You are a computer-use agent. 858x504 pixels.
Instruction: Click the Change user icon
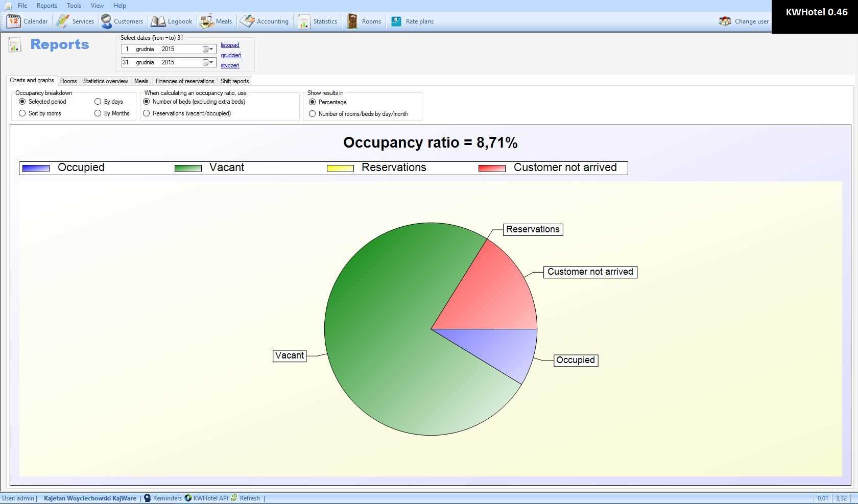click(x=725, y=21)
